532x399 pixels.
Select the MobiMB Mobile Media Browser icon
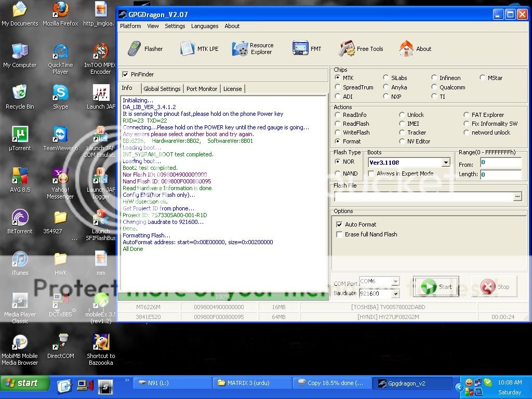(20, 350)
